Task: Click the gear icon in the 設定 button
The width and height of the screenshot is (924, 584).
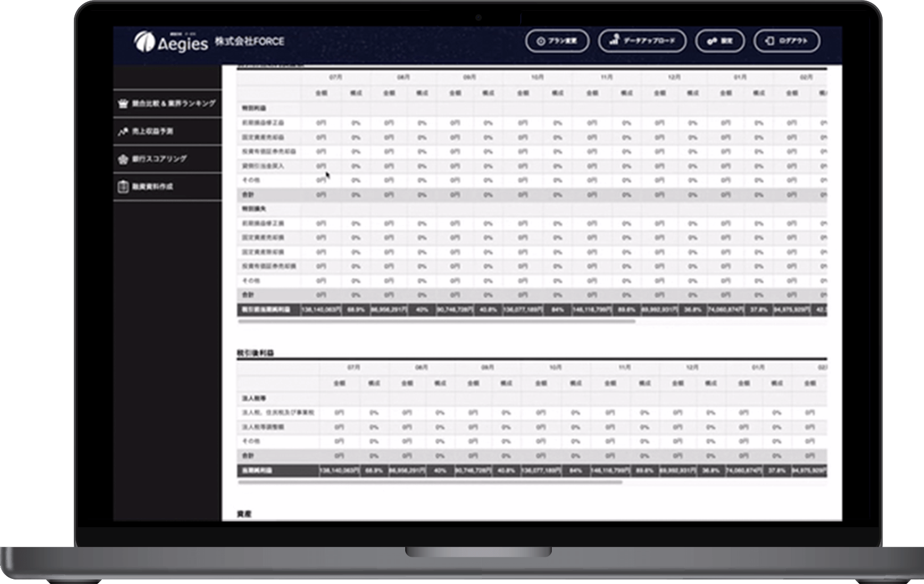Action: coord(711,41)
